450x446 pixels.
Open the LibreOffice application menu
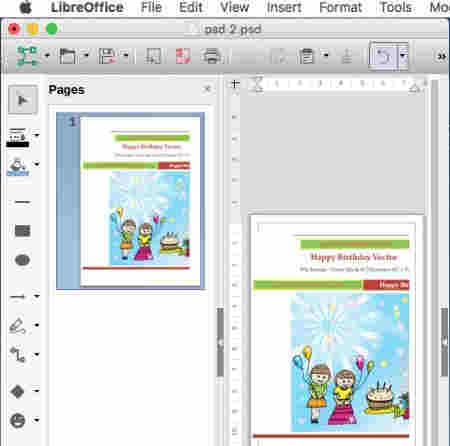click(x=87, y=7)
